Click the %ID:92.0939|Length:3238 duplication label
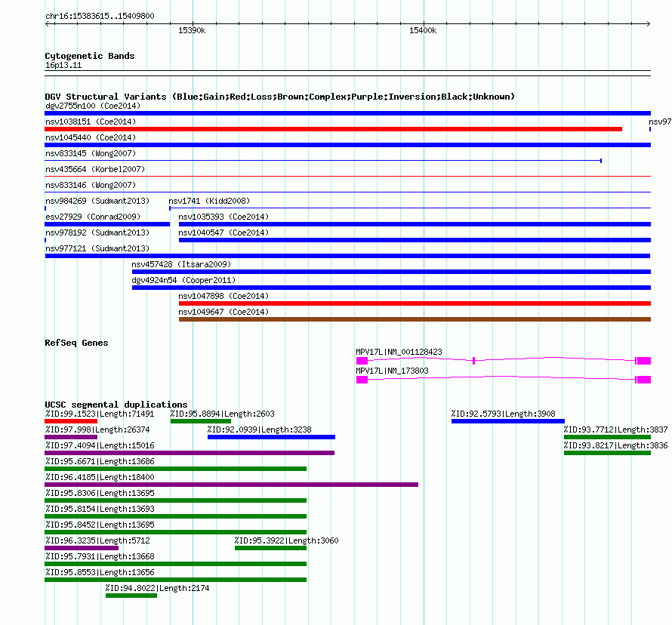This screenshot has width=672, height=625. (x=259, y=429)
